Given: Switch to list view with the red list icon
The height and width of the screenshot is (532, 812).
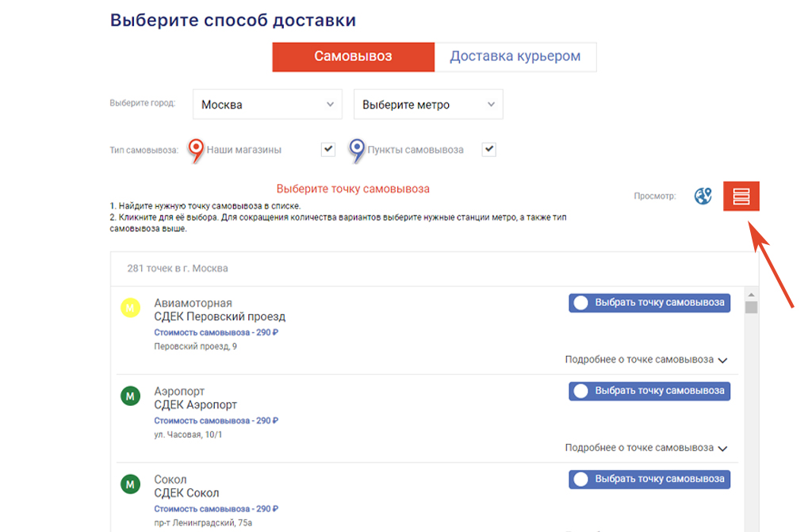Looking at the screenshot, I should point(741,197).
